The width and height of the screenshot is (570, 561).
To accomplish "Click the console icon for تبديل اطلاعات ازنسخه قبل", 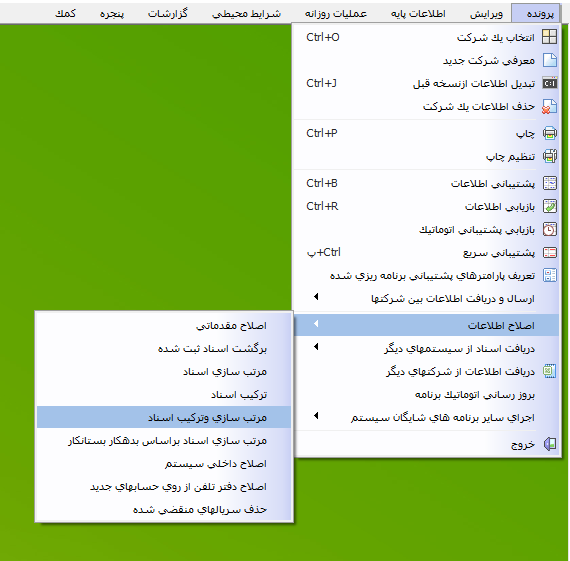I will 549,83.
